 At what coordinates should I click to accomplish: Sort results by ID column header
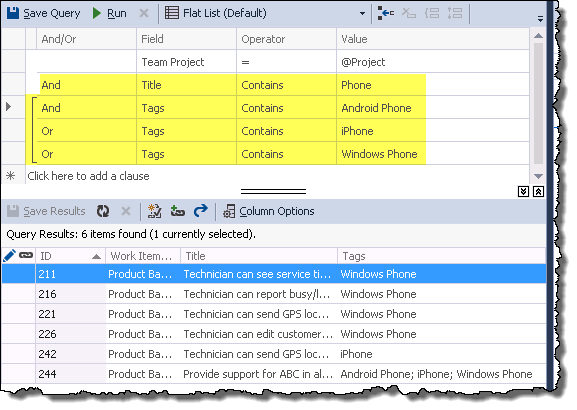(70, 256)
